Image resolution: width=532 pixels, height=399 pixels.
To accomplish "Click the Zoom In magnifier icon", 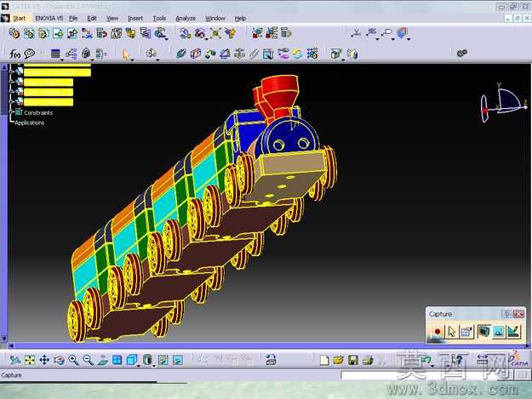I will (73, 360).
